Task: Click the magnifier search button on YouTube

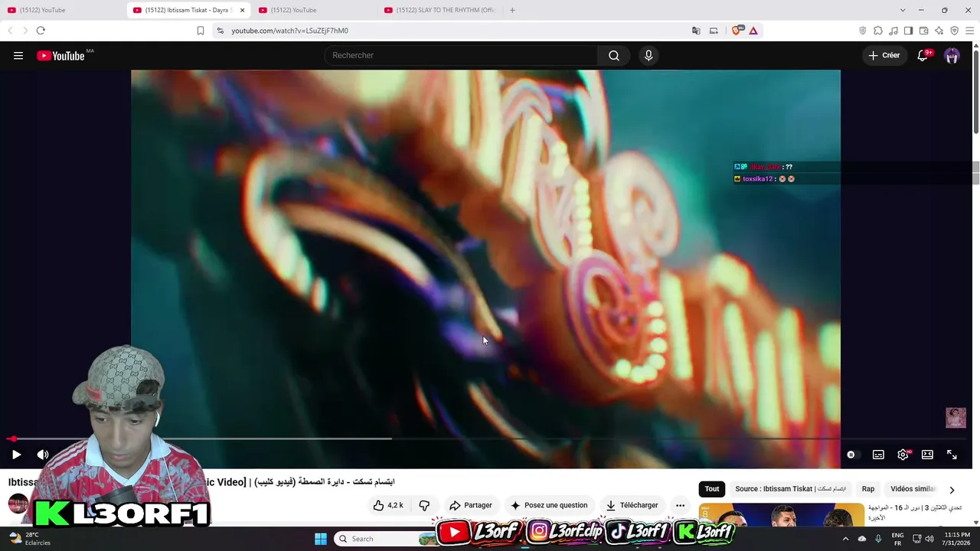Action: point(614,55)
